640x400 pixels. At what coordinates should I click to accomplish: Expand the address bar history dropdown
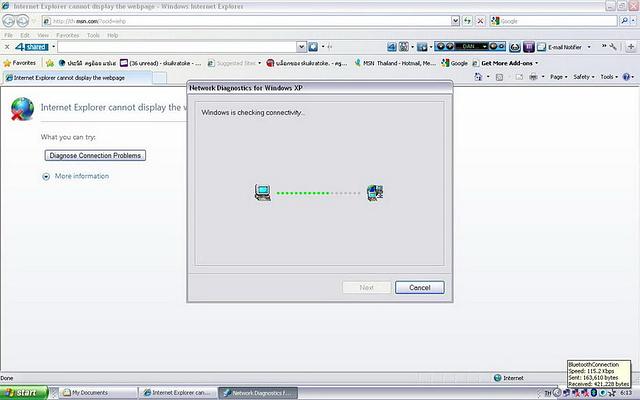click(x=455, y=21)
